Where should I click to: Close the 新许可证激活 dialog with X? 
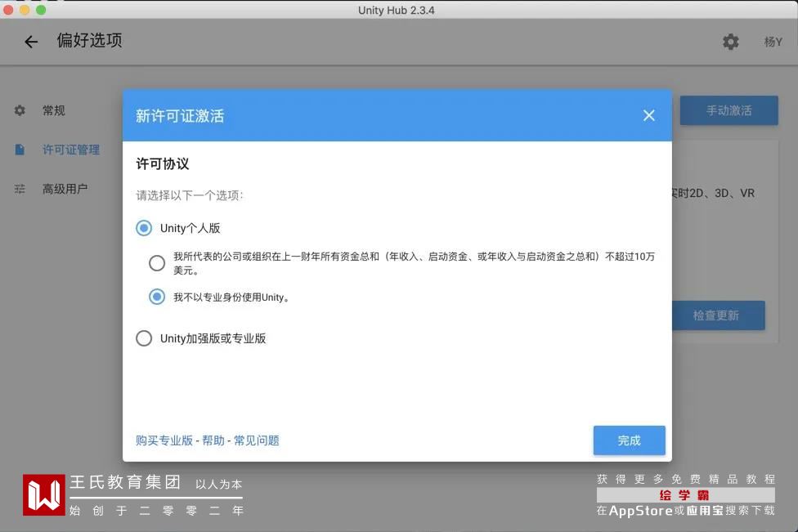pyautogui.click(x=648, y=115)
